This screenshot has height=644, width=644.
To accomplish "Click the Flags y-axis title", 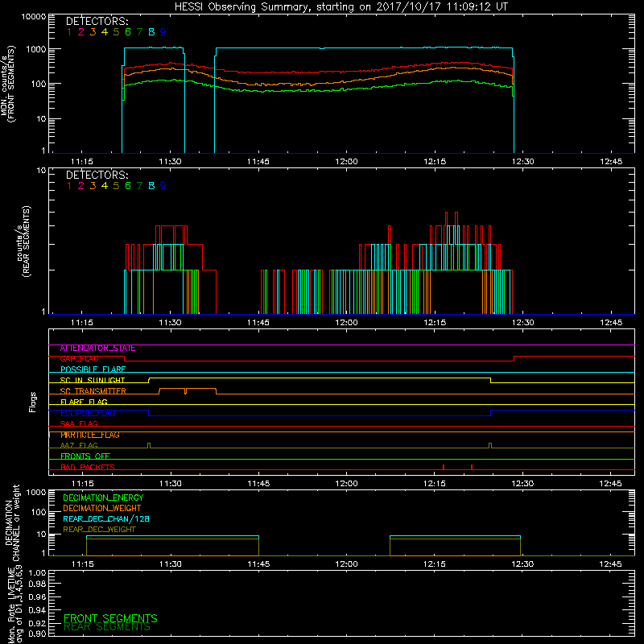I will pos(33,402).
